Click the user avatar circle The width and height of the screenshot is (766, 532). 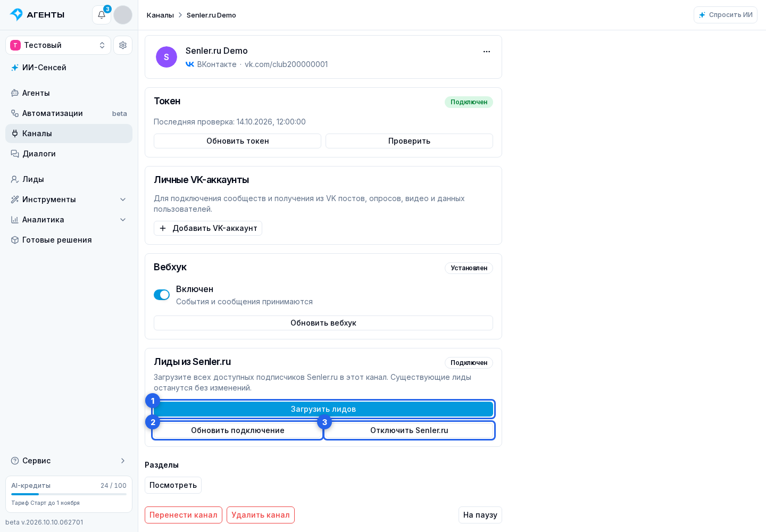click(123, 15)
